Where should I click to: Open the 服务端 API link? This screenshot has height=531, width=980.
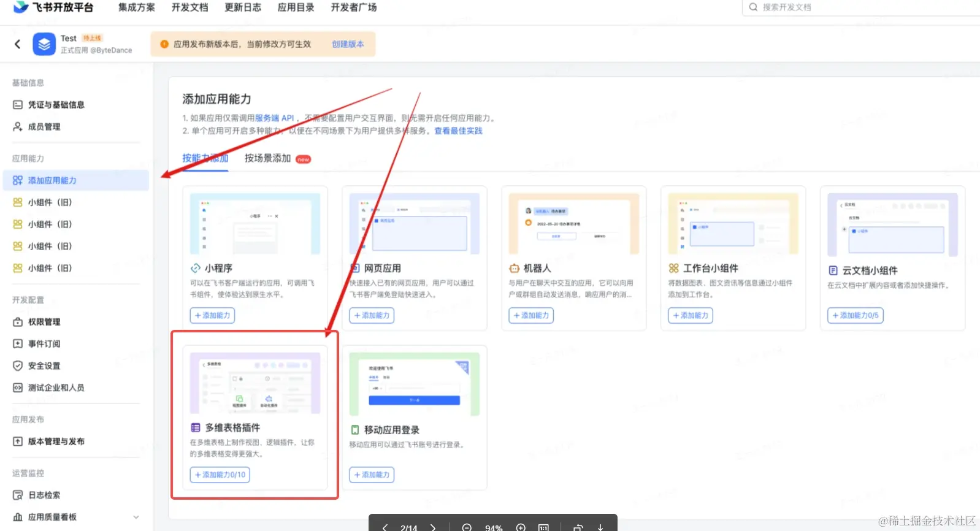click(275, 118)
